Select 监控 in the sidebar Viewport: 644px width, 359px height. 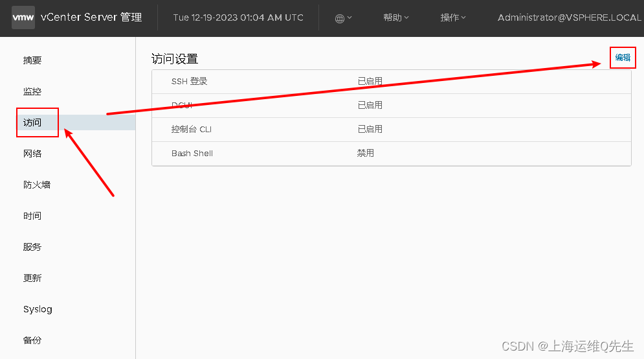tap(32, 91)
